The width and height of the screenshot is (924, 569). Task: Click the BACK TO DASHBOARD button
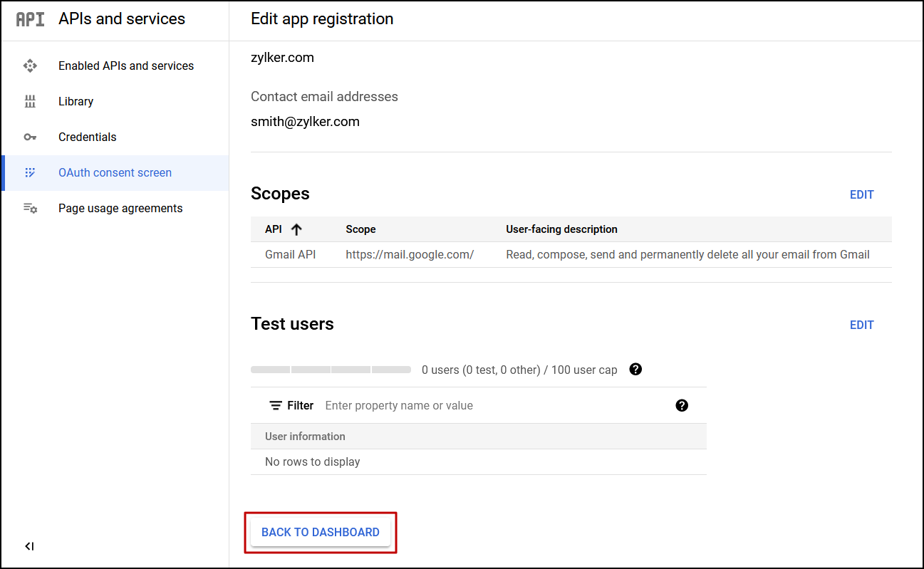point(321,532)
